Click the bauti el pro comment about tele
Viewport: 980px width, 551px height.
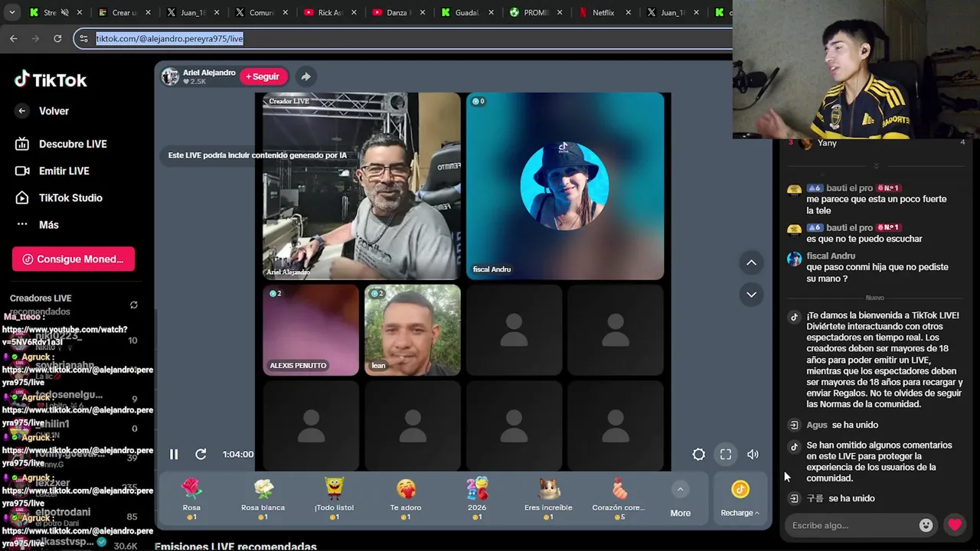(876, 204)
